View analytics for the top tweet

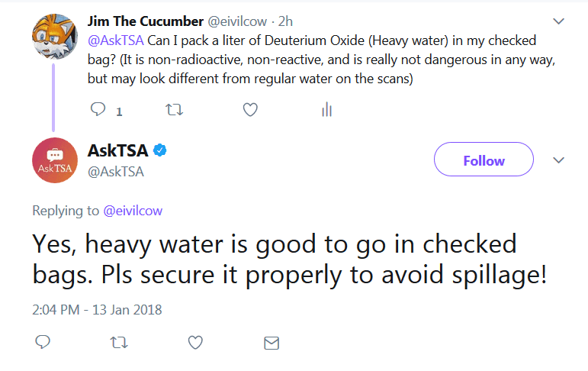tap(326, 111)
